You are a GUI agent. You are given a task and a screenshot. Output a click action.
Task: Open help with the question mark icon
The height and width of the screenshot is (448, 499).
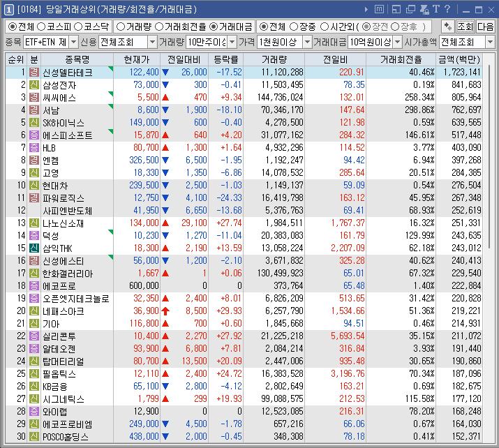(447, 9)
